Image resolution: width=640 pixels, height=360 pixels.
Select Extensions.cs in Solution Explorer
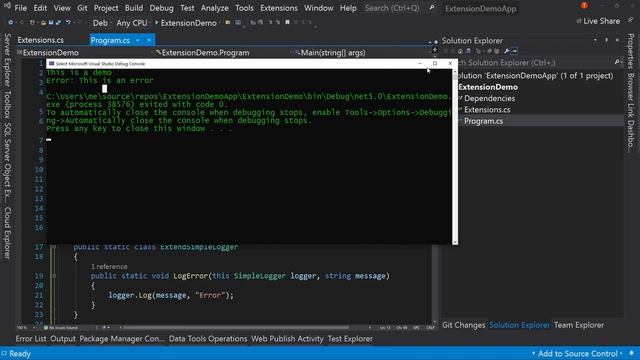487,109
